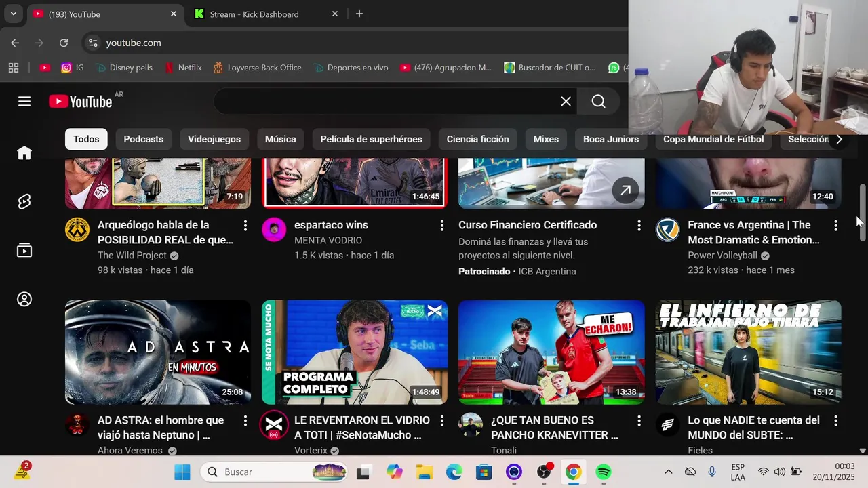
Task: Select the Podcasts filter chip
Action: point(144,139)
